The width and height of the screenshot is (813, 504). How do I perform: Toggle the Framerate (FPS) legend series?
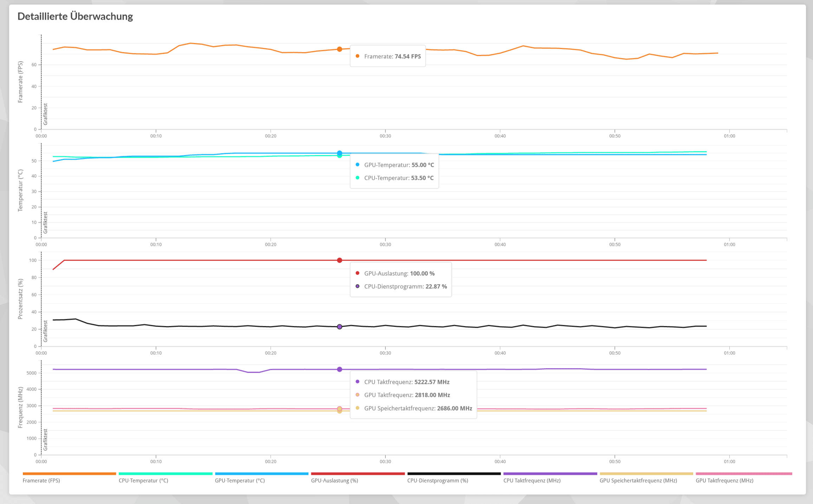click(41, 480)
